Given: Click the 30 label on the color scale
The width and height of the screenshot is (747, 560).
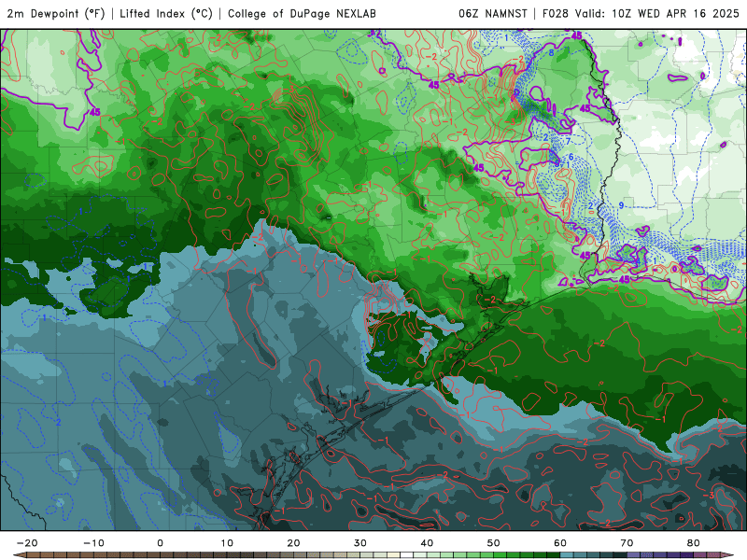Looking at the screenshot, I should pos(360,543).
